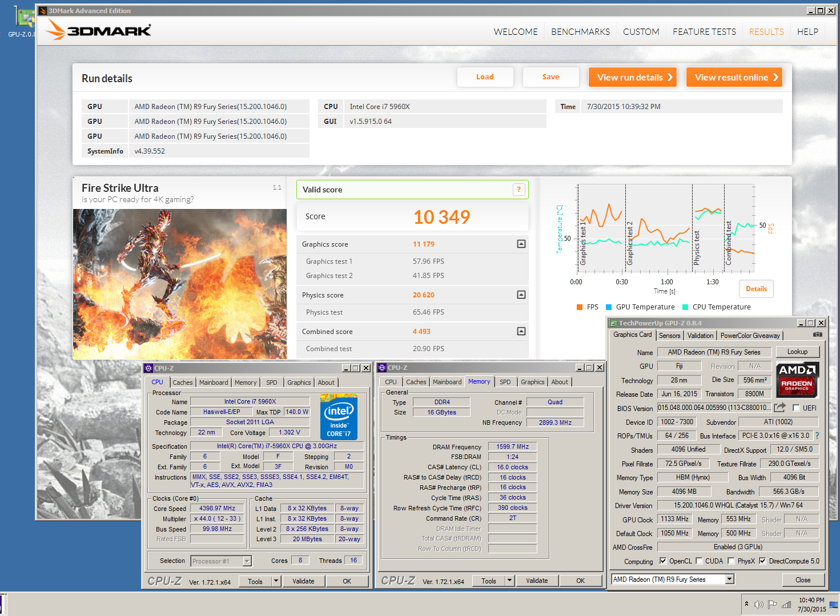
Task: Click the overall score 10 349
Action: [441, 217]
